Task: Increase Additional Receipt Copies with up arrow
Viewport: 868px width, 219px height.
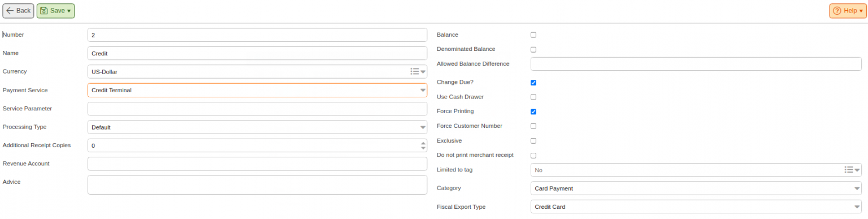Action: click(x=423, y=143)
